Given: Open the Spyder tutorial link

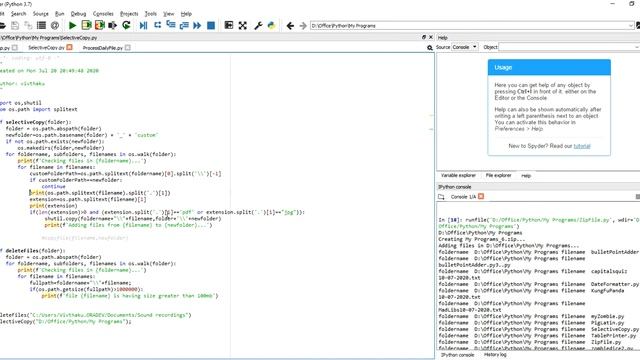Looking at the screenshot, I should (x=582, y=146).
